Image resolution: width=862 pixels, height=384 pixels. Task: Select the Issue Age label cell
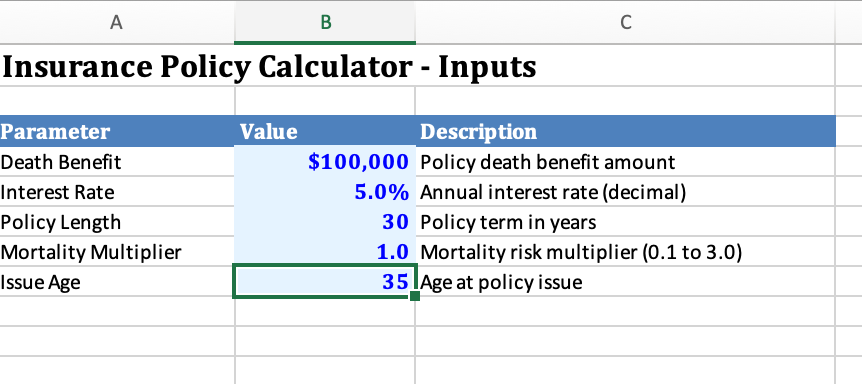pos(117,282)
